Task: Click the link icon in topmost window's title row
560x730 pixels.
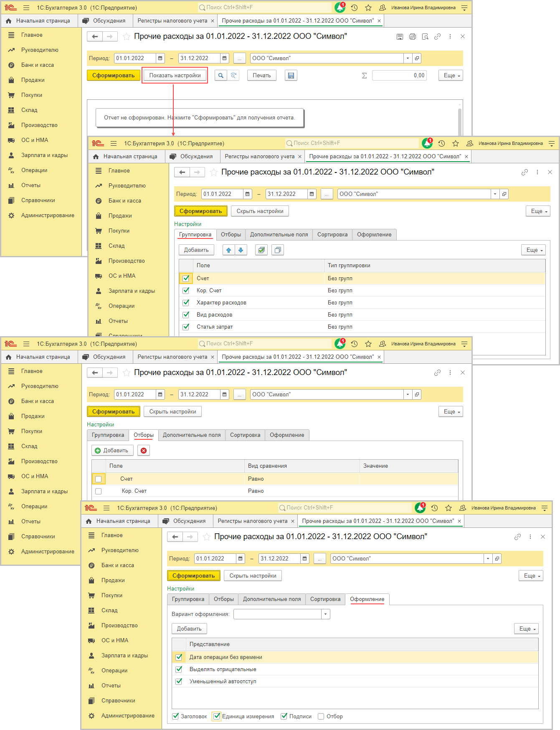Action: point(437,37)
